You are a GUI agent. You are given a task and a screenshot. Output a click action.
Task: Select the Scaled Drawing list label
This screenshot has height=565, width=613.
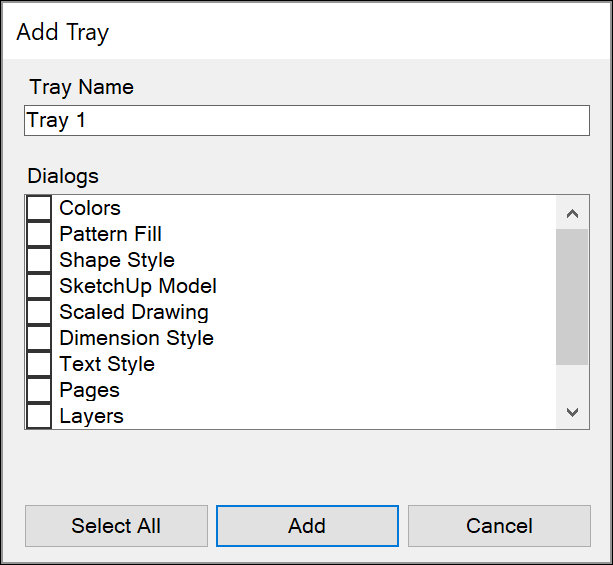pos(133,312)
